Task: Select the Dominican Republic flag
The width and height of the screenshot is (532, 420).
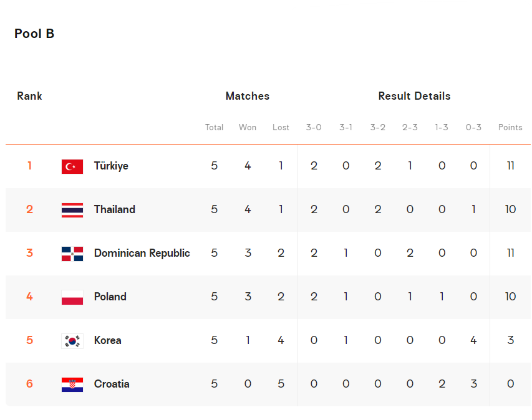Action: (x=72, y=254)
